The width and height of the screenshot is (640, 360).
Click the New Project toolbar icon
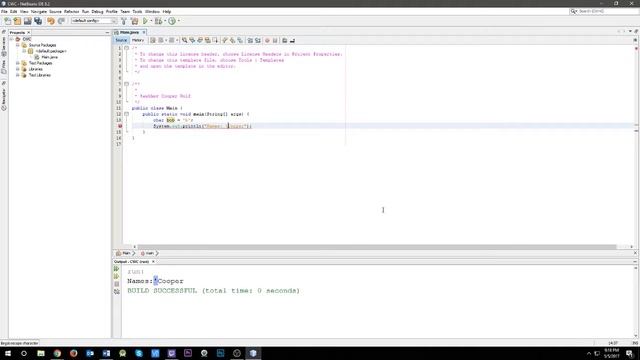[17, 21]
